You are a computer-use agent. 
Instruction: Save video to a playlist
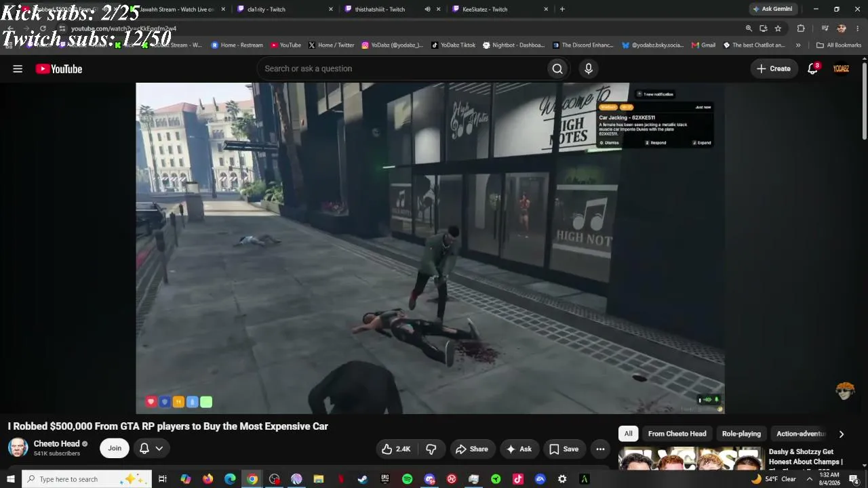click(564, 449)
